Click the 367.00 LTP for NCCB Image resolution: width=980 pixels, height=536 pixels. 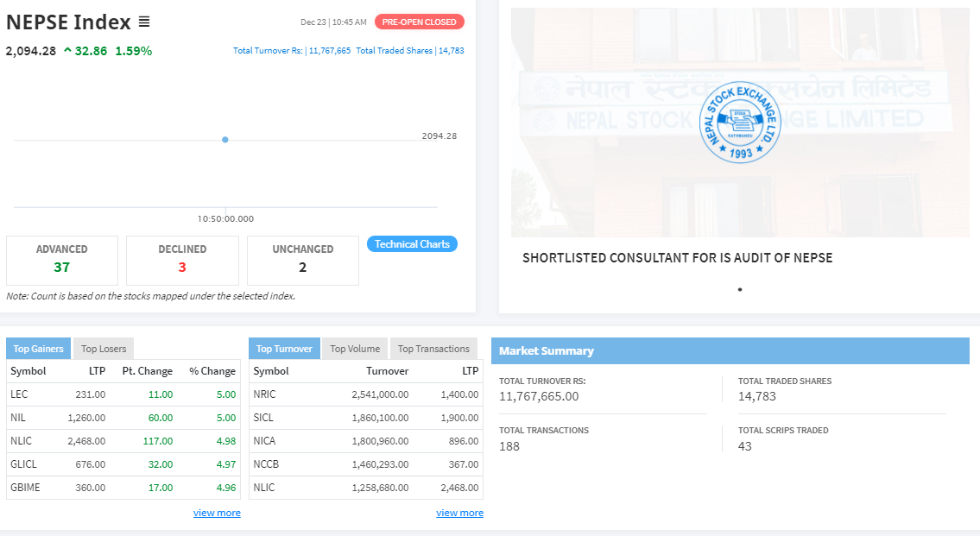click(464, 464)
